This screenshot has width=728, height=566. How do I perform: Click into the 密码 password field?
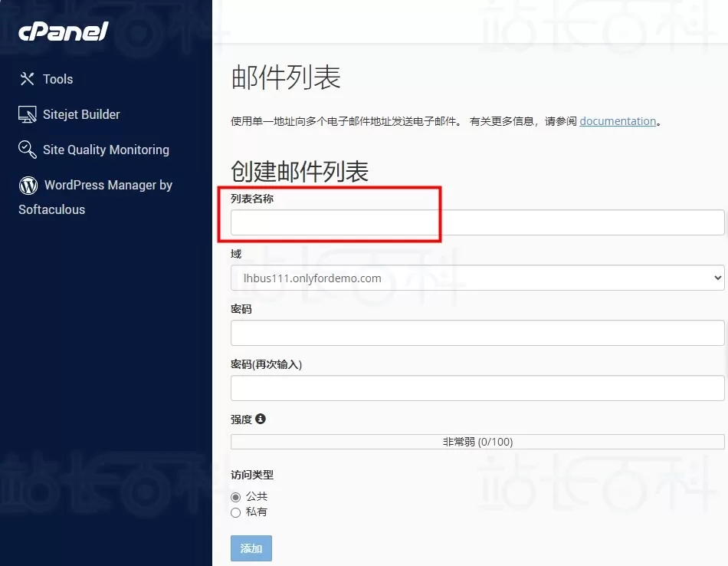477,333
